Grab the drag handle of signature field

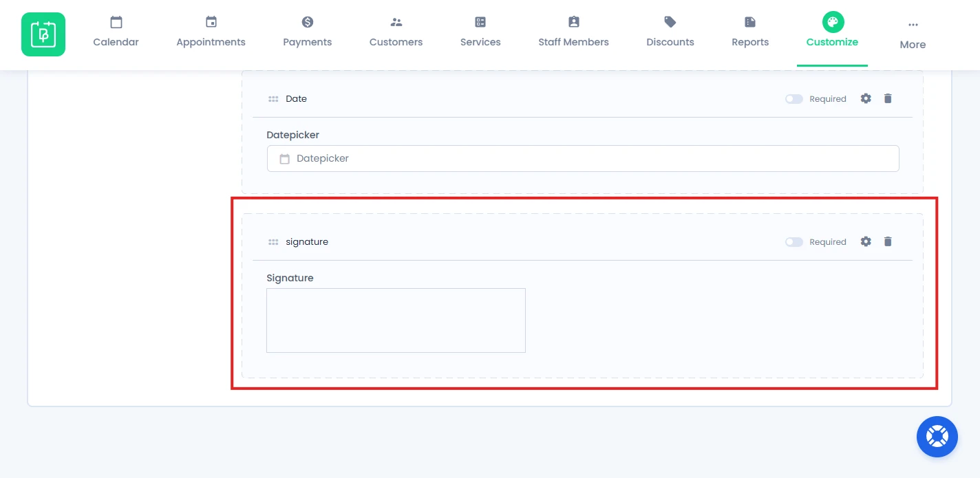(273, 242)
